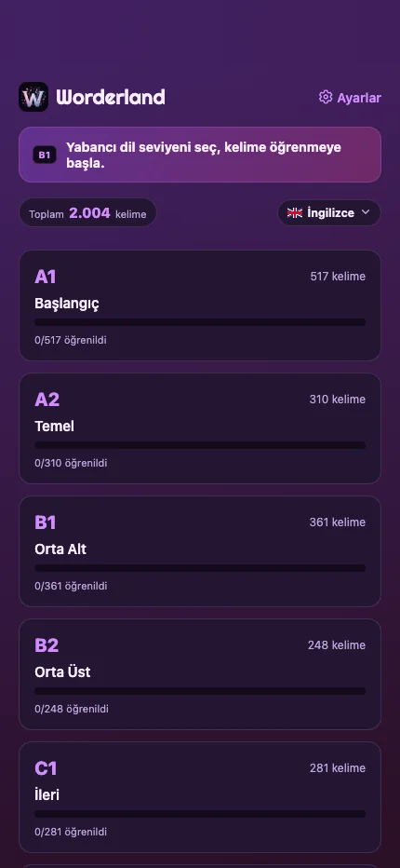
Task: Open the İngilizce language dropdown
Action: pyautogui.click(x=329, y=212)
